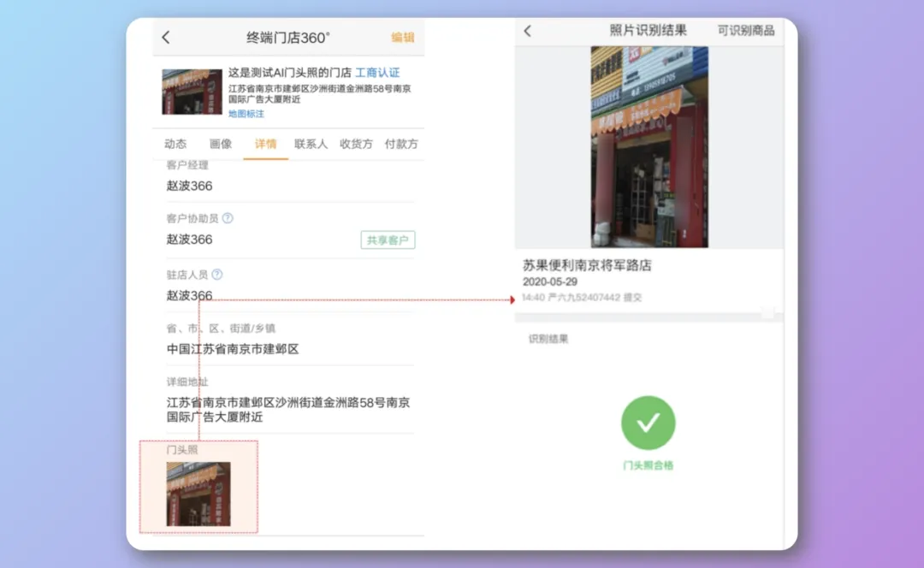Screen dimensions: 924x568
Task: Select the date 2020-05-29
Action: click(550, 281)
